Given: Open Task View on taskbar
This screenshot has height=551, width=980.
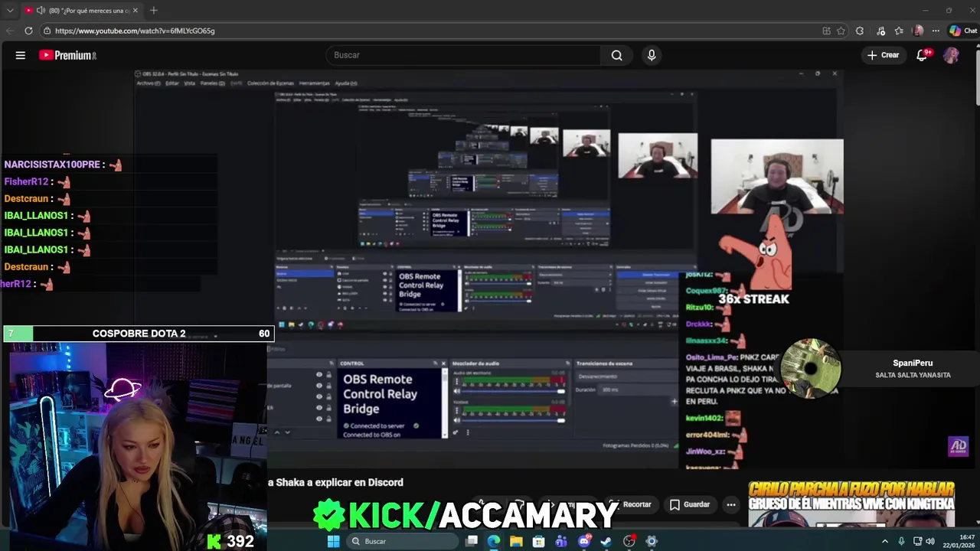Looking at the screenshot, I should [472, 541].
